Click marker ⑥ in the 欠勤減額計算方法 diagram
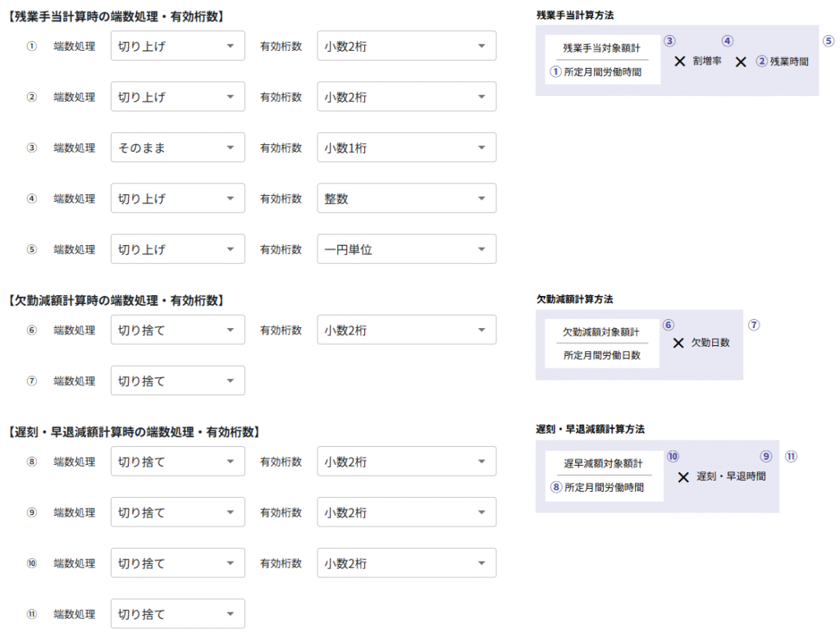 (669, 325)
